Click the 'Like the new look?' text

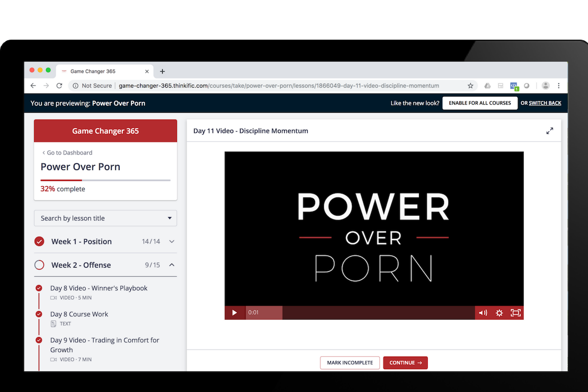click(415, 103)
